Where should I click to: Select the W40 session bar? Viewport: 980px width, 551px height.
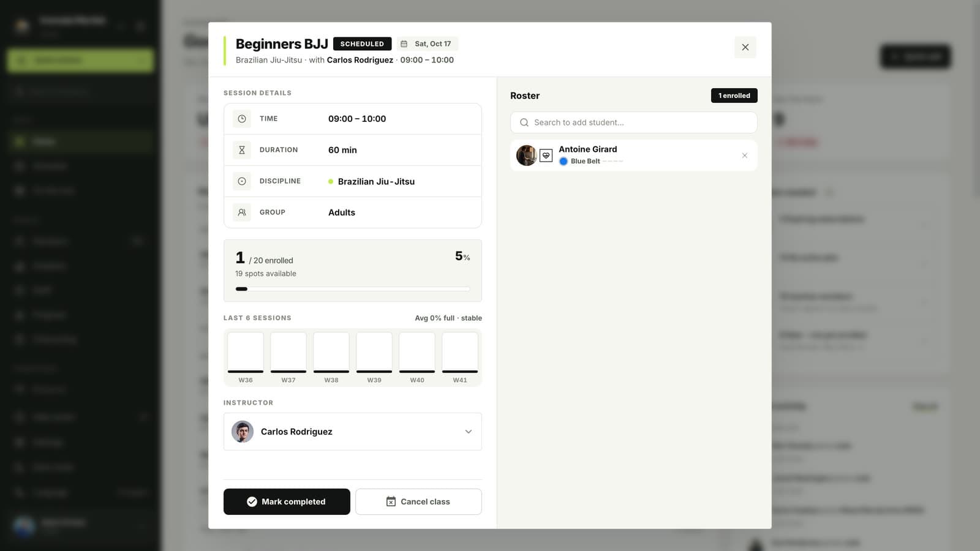pyautogui.click(x=417, y=353)
